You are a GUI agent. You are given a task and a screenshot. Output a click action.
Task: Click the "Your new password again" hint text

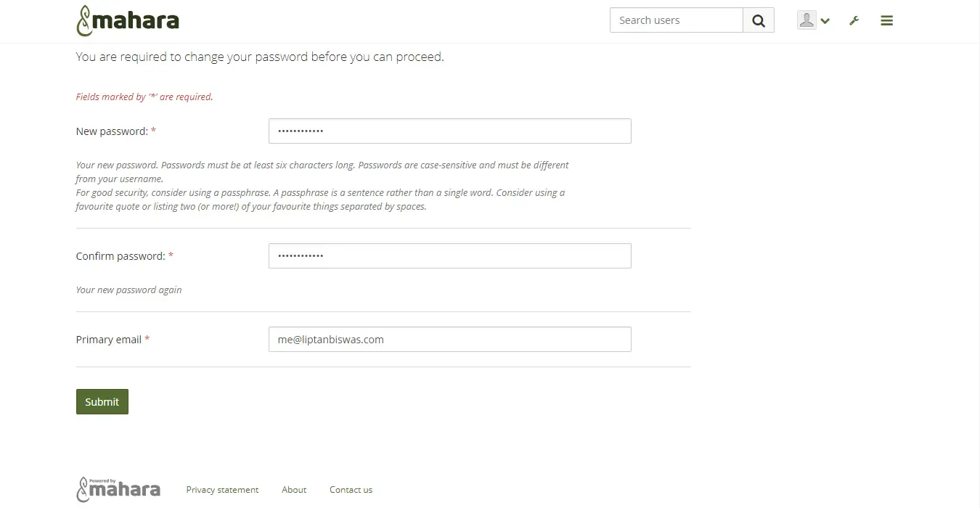(x=128, y=290)
